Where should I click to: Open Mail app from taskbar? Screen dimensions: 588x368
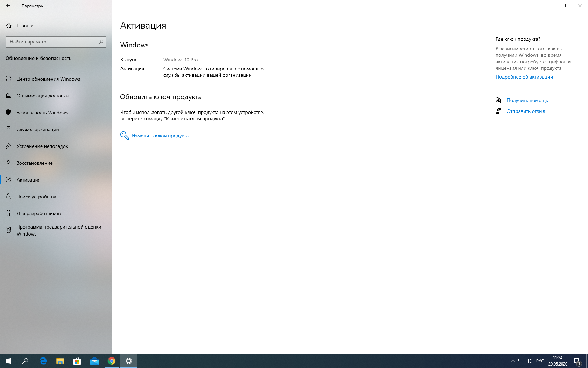[94, 361]
